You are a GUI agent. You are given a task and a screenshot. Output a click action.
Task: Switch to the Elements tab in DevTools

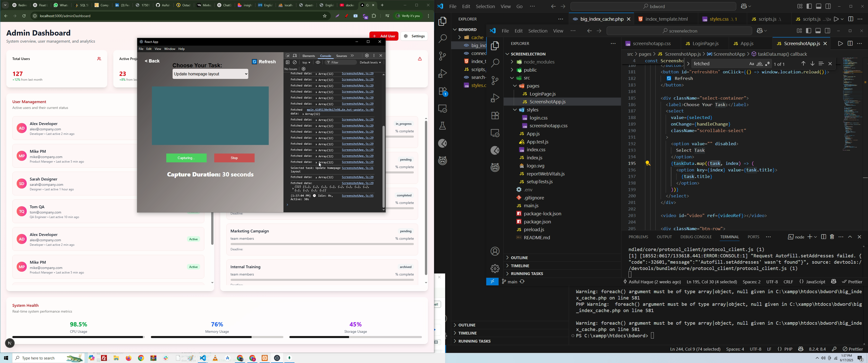pyautogui.click(x=309, y=56)
